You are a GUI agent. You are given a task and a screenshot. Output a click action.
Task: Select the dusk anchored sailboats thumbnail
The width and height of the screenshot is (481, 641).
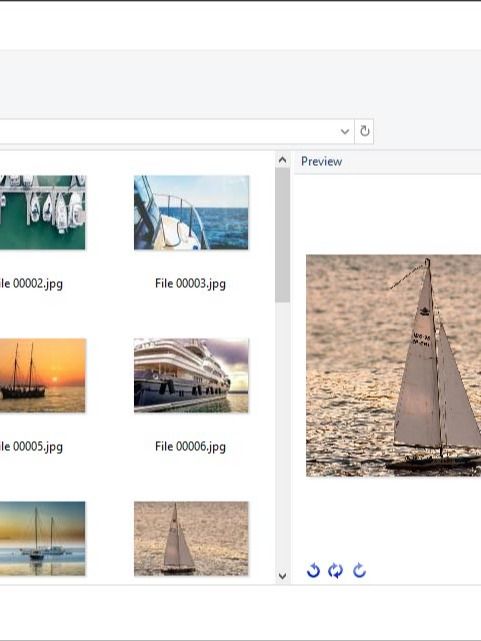click(43, 538)
